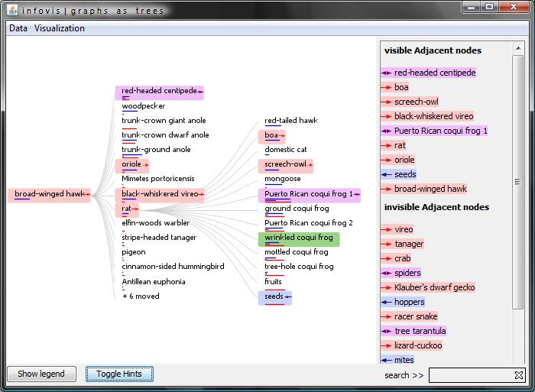The image size is (535, 392).
Task: Click the Toggle Hints button
Action: coord(119,374)
